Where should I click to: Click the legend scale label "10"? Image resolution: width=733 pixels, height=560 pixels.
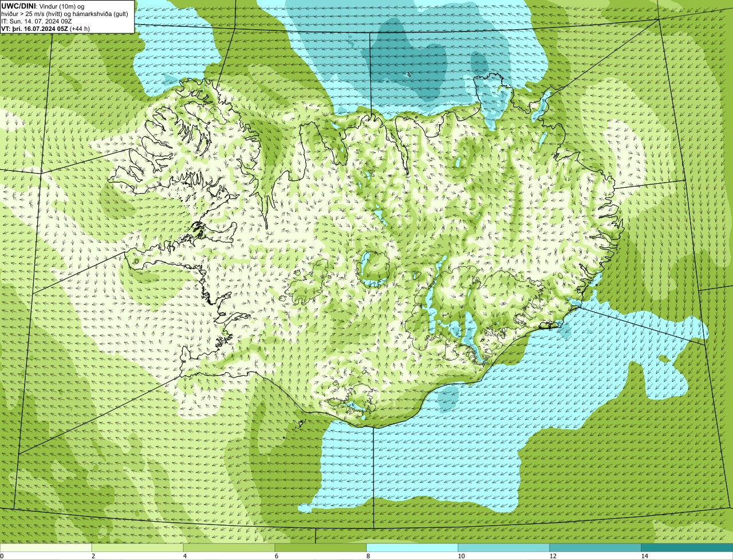point(461,556)
